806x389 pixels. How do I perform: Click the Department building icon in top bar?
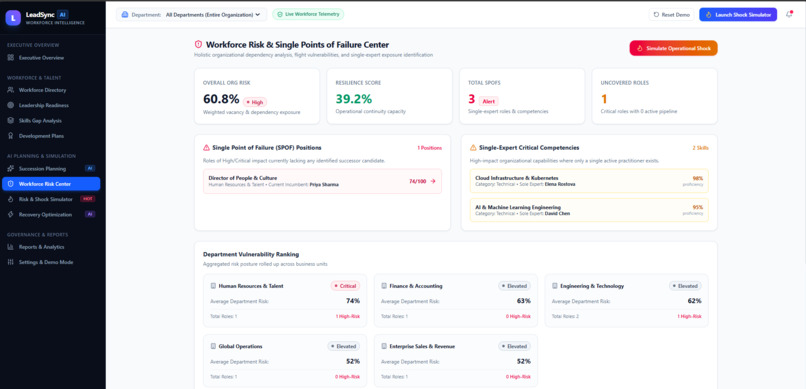coord(124,14)
